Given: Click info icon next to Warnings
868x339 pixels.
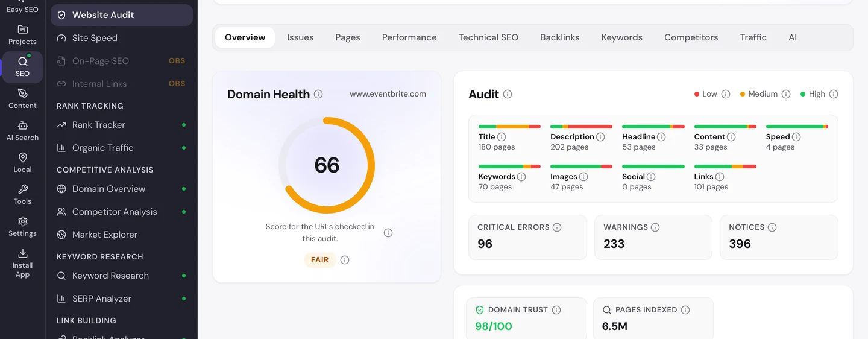Looking at the screenshot, I should pos(655,227).
